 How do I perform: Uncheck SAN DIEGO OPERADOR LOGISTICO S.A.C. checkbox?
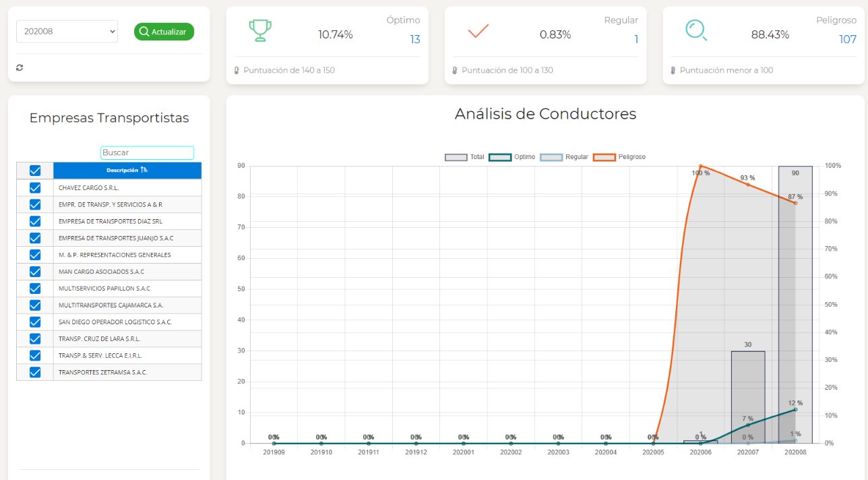click(x=35, y=322)
